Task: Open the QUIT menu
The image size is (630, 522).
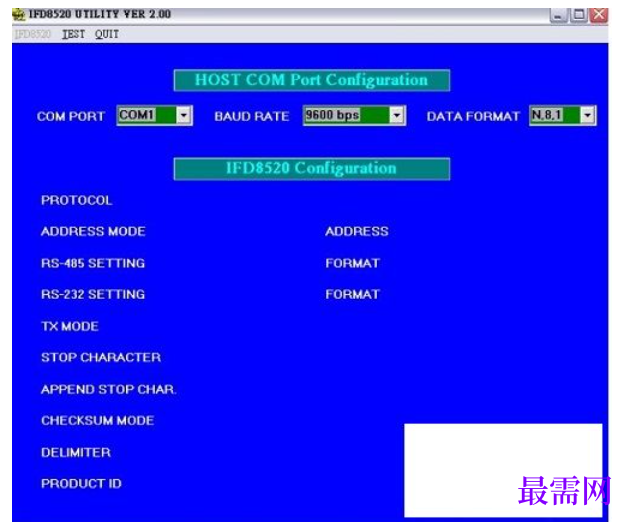Action: point(107,34)
